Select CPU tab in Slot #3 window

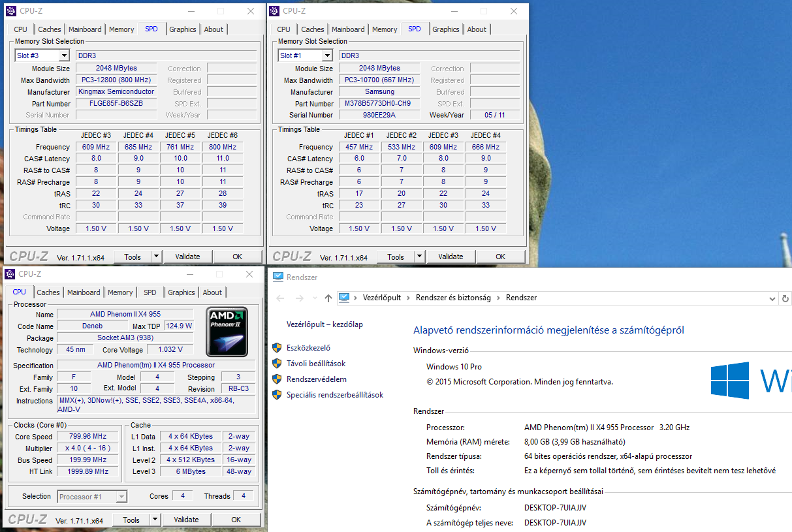pyautogui.click(x=21, y=29)
